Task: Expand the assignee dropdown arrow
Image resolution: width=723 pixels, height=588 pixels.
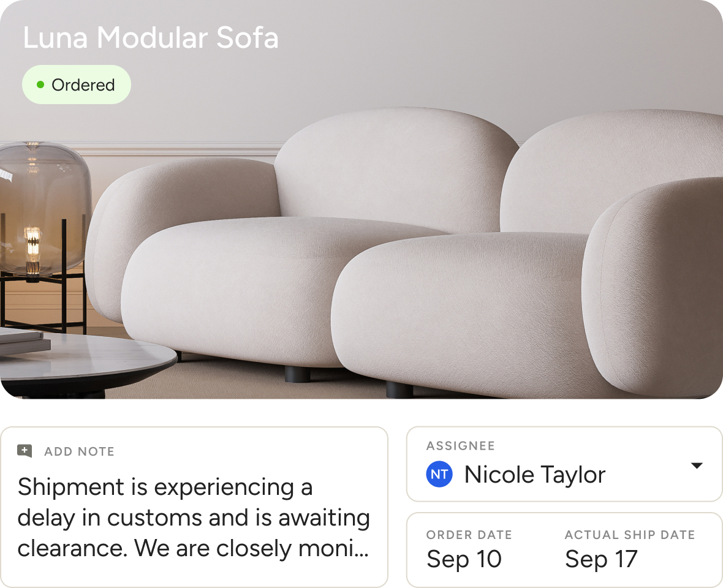Action: [696, 466]
